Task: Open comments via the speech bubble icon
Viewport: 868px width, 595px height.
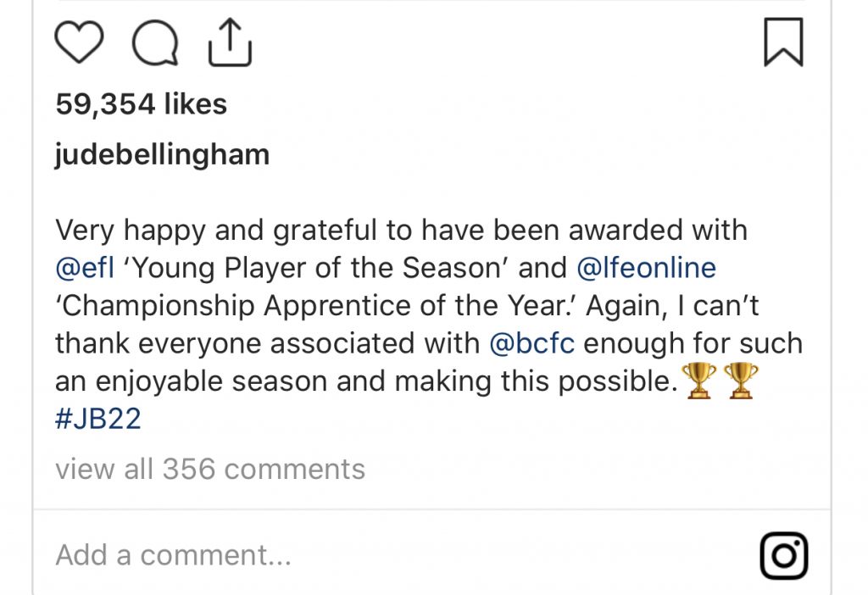Action: coord(156,43)
